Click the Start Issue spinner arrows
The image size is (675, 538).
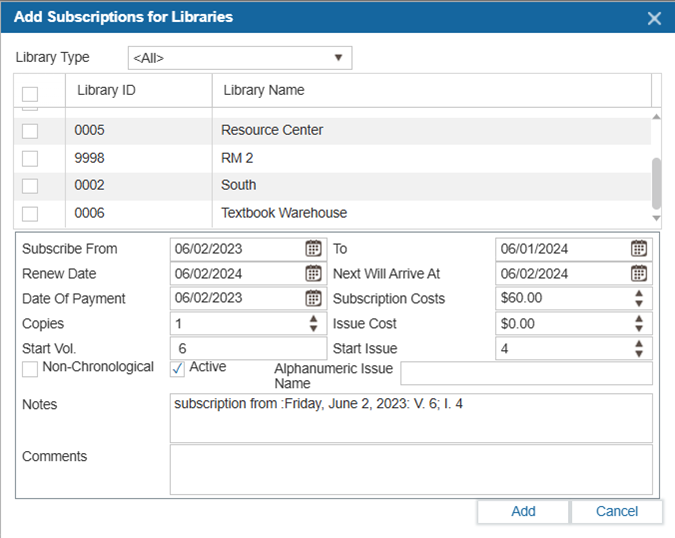639,348
